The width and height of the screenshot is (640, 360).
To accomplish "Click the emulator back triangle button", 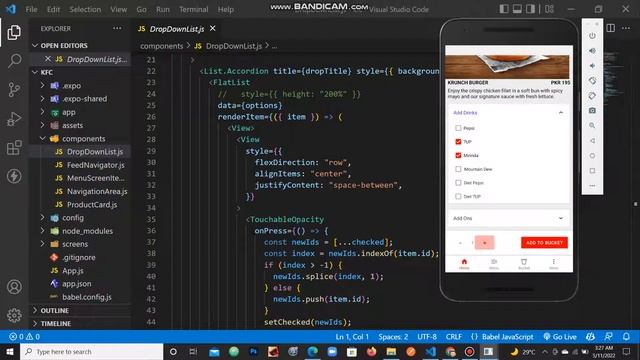I will pyautogui.click(x=592, y=141).
